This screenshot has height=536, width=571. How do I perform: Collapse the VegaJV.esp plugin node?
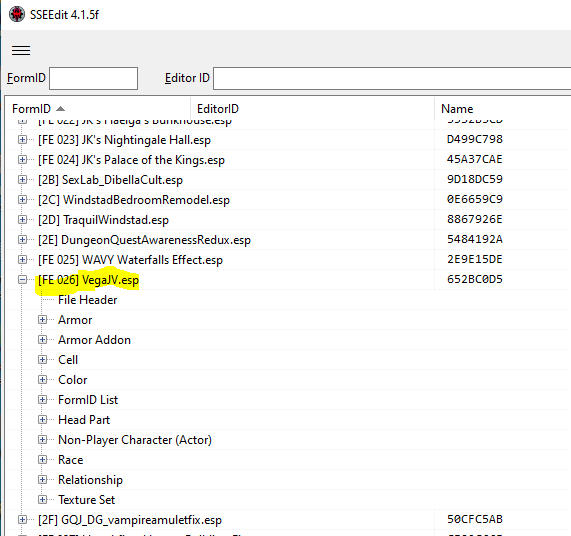click(x=23, y=280)
